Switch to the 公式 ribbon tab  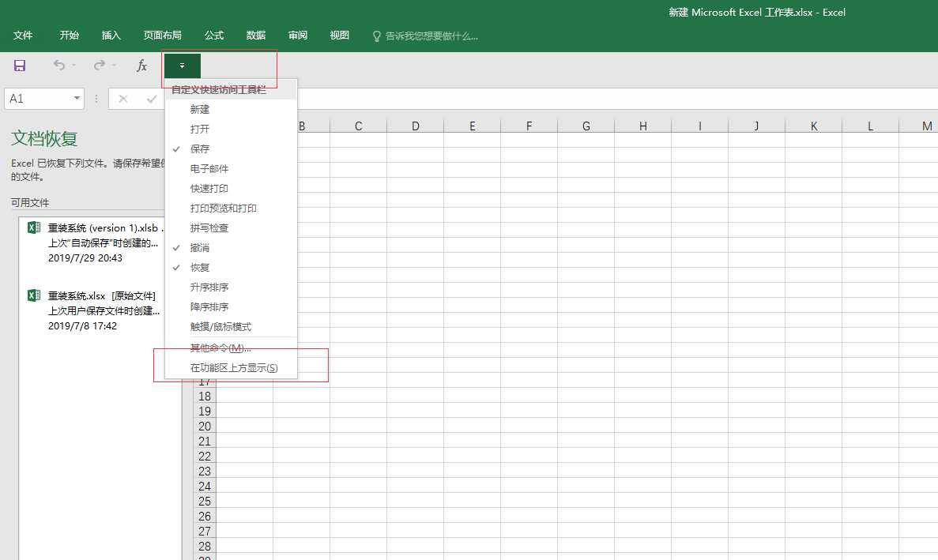click(x=214, y=36)
